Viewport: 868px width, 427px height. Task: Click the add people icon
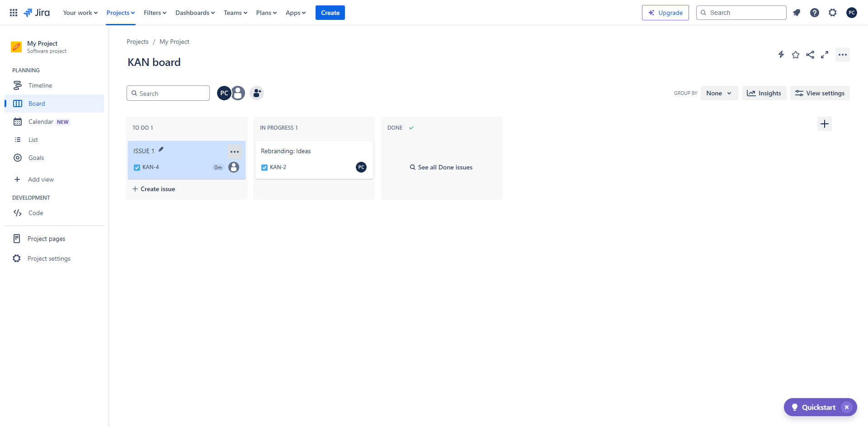(257, 93)
